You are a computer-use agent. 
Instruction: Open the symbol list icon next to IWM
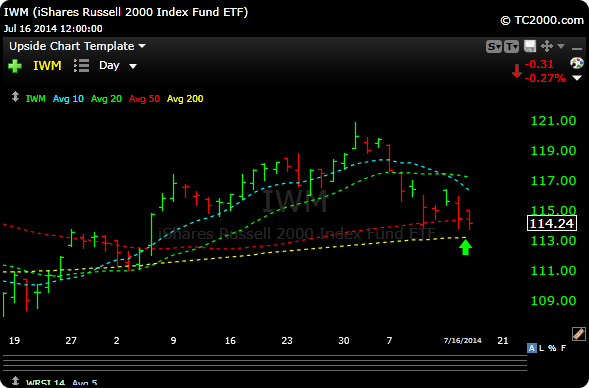[x=82, y=65]
